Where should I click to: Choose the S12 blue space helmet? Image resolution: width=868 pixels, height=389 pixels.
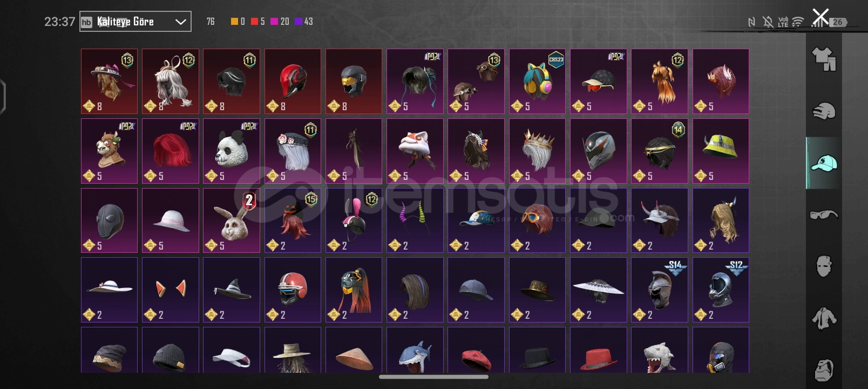coord(721,290)
